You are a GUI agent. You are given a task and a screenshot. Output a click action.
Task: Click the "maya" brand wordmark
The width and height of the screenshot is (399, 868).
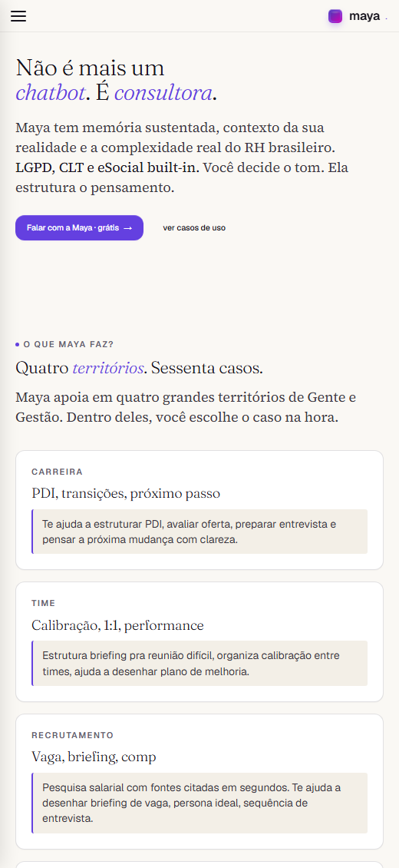(364, 16)
